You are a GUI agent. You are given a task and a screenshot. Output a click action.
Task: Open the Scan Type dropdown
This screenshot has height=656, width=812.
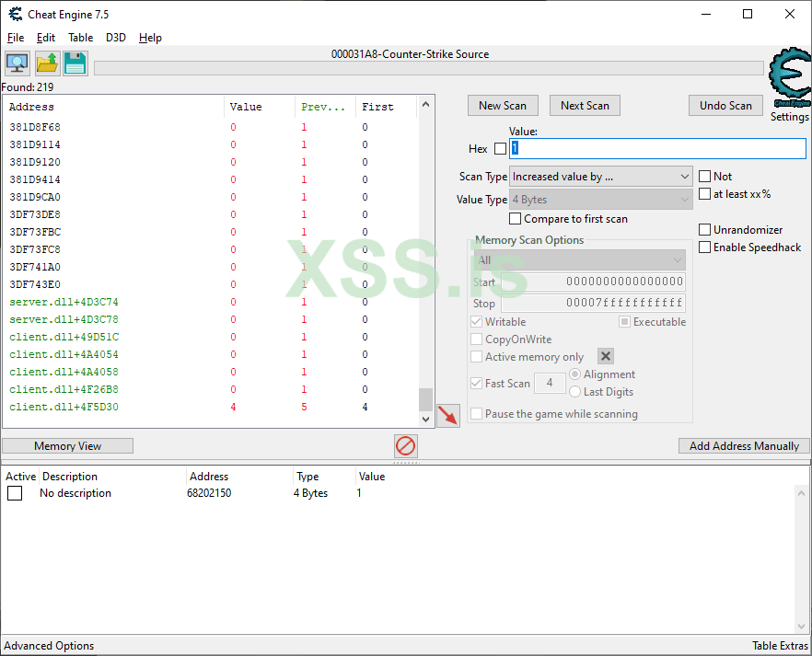click(x=600, y=177)
